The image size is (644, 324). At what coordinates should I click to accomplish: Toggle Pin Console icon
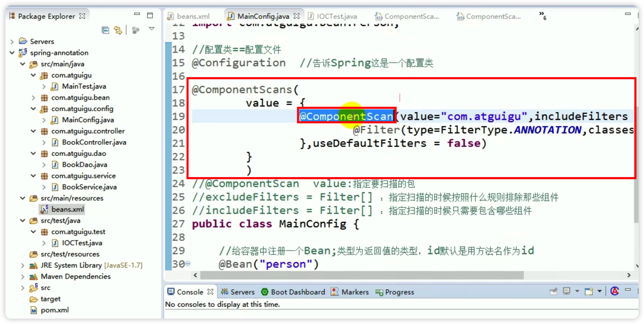click(553, 291)
